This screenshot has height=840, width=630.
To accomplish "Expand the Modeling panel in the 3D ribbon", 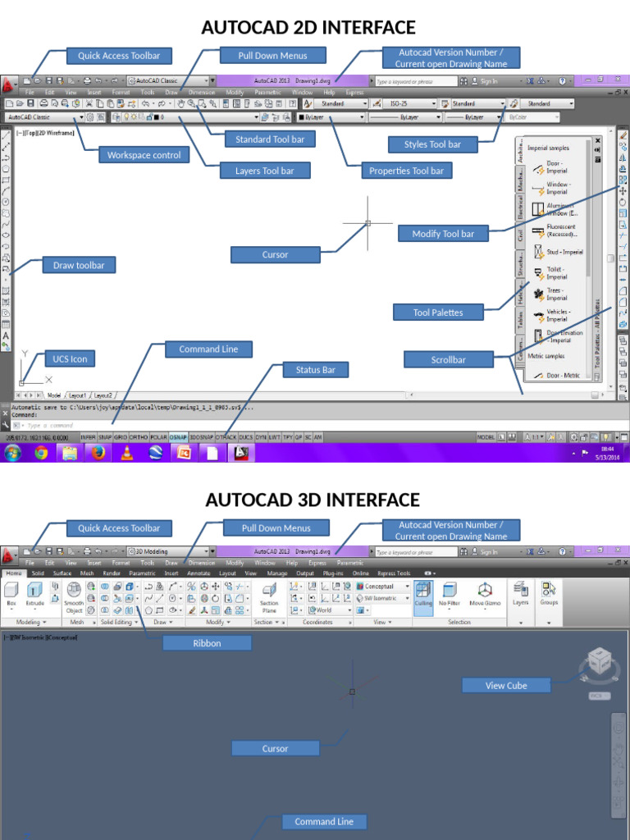I will coord(31,622).
